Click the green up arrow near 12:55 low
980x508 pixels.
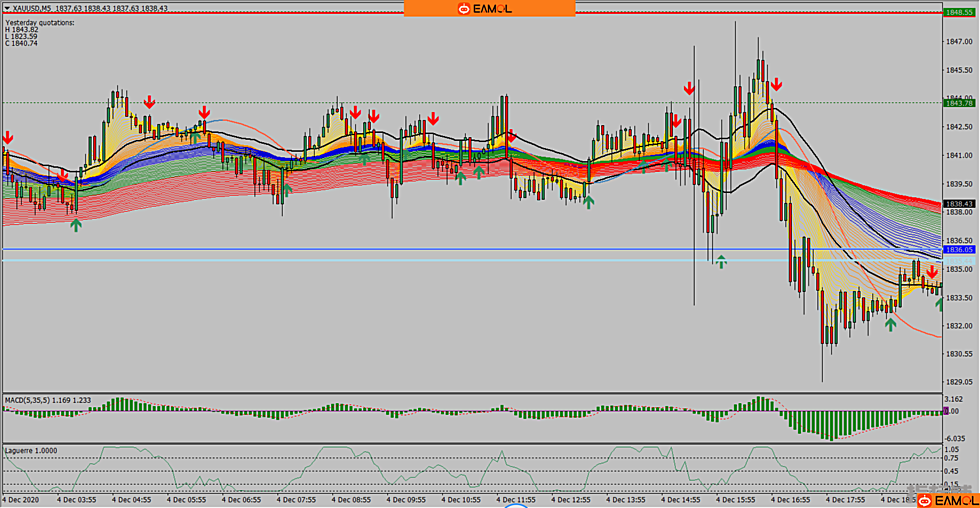588,201
